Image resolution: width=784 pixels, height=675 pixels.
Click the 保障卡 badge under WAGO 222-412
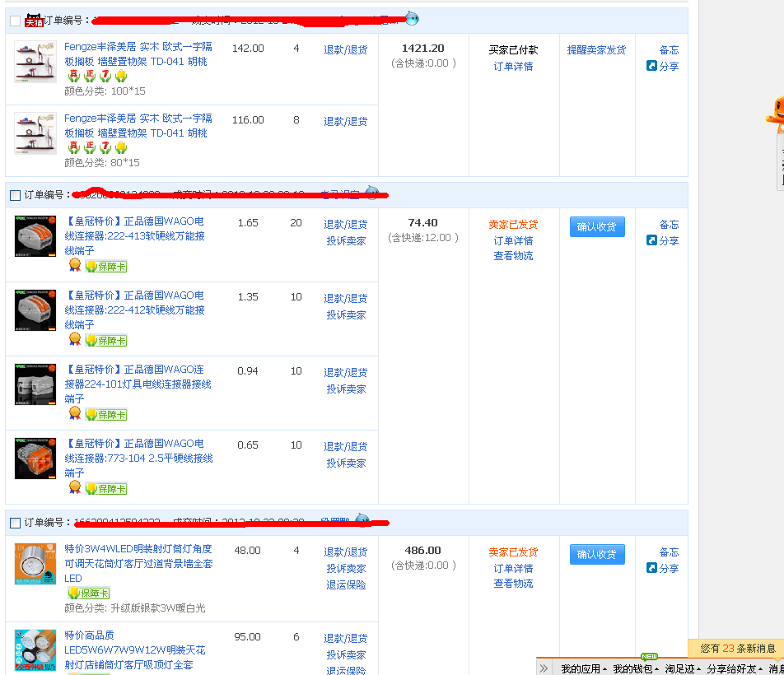106,340
